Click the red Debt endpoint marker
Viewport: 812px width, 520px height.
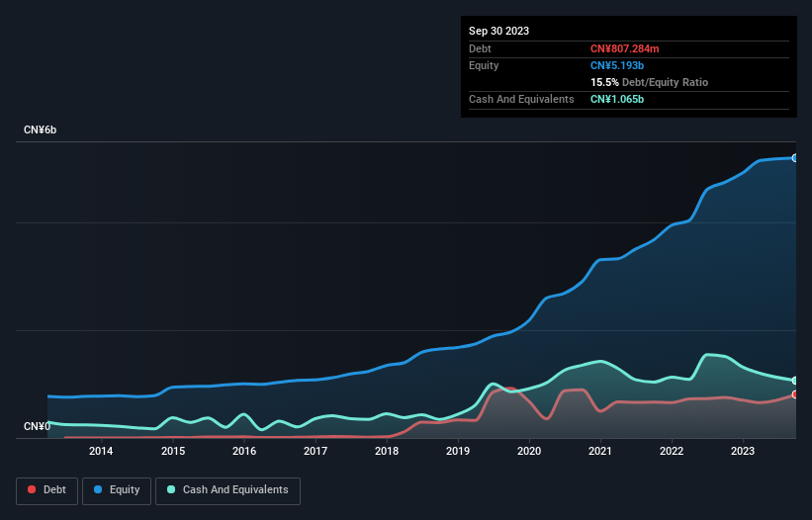795,394
